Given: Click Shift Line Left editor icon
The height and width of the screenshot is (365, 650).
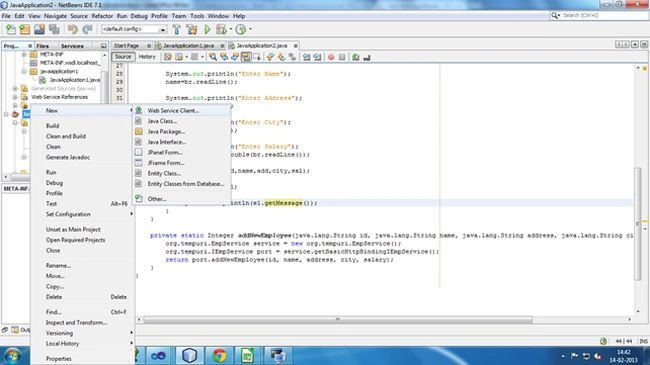Looking at the screenshot, I should point(306,57).
